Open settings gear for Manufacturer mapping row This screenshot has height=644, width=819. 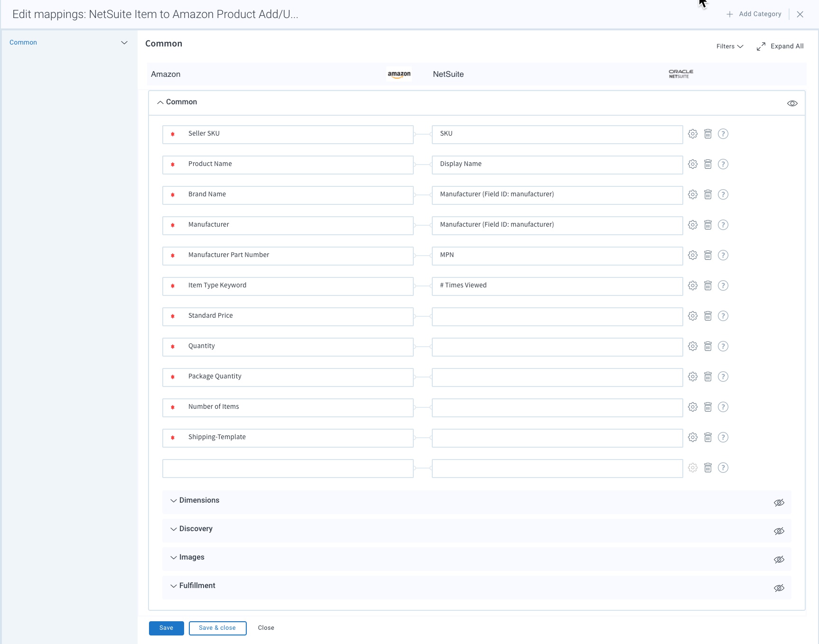tap(693, 225)
